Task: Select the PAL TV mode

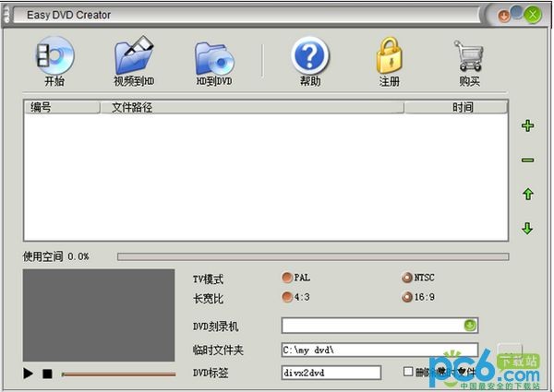Action: [x=287, y=278]
